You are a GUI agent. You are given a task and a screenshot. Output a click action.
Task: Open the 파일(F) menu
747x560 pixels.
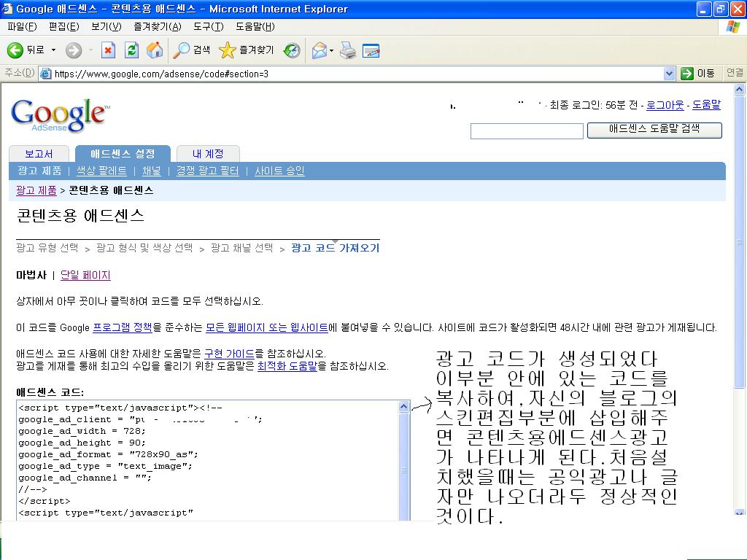(x=22, y=27)
